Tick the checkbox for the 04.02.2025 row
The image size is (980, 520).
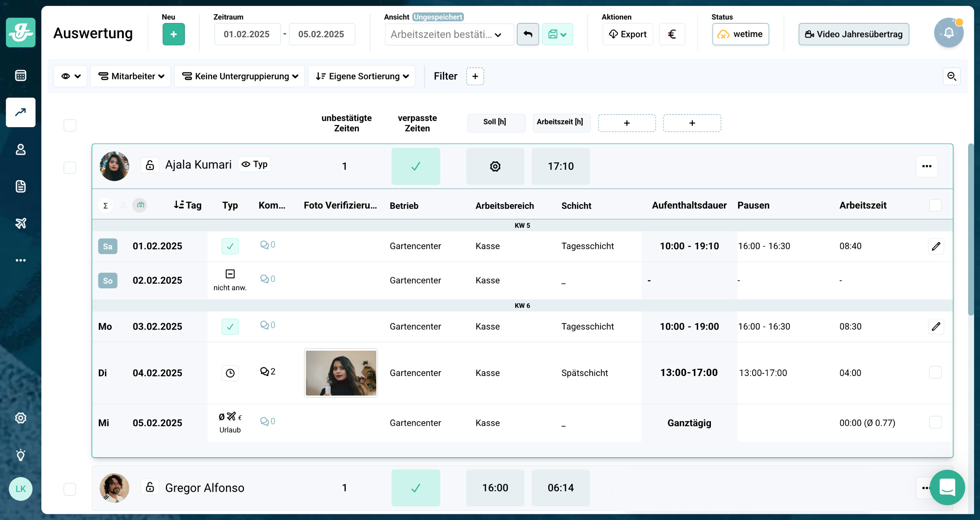935,372
